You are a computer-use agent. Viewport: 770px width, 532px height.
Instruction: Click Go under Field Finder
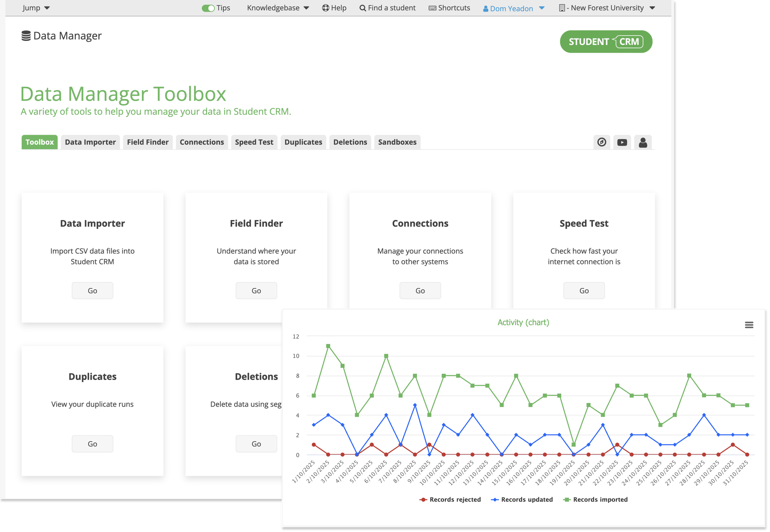(x=256, y=291)
